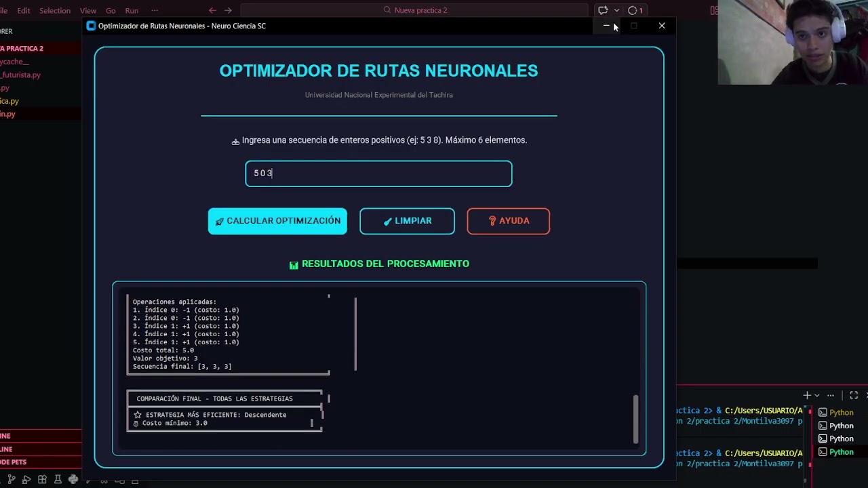The width and height of the screenshot is (868, 488).
Task: Click the text 'Valor objetivo: 3'
Action: (165, 359)
